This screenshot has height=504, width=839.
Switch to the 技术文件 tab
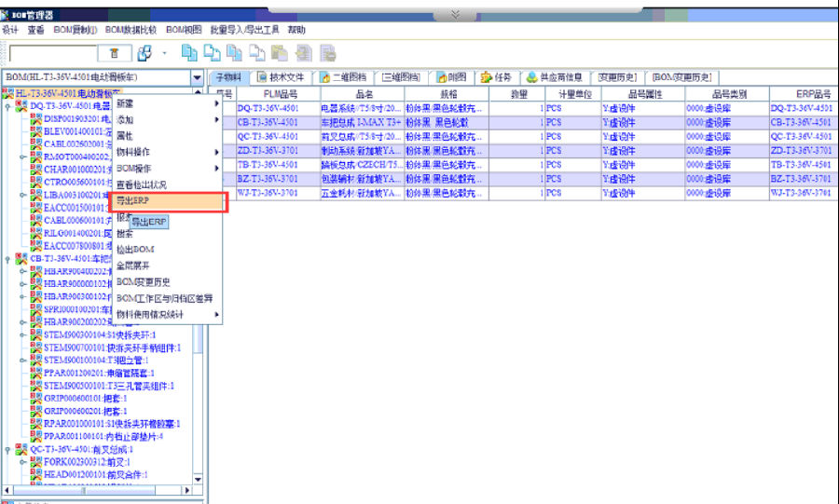pyautogui.click(x=281, y=77)
